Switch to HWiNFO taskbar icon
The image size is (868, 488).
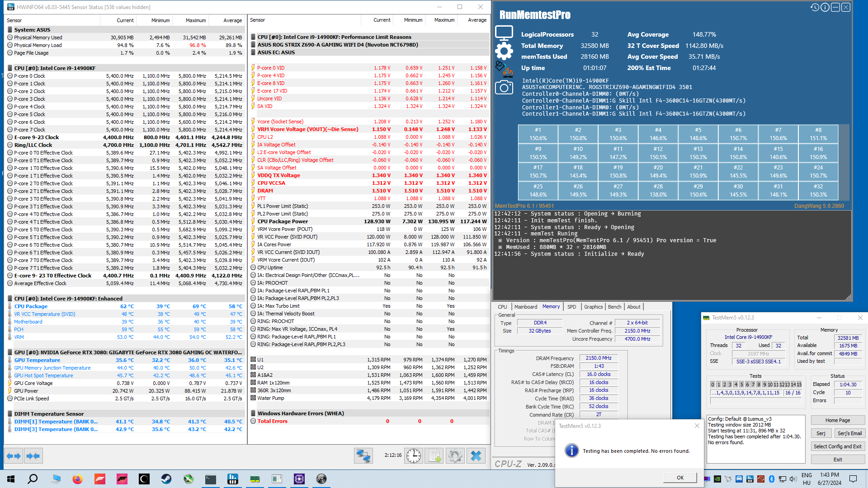pos(233,479)
